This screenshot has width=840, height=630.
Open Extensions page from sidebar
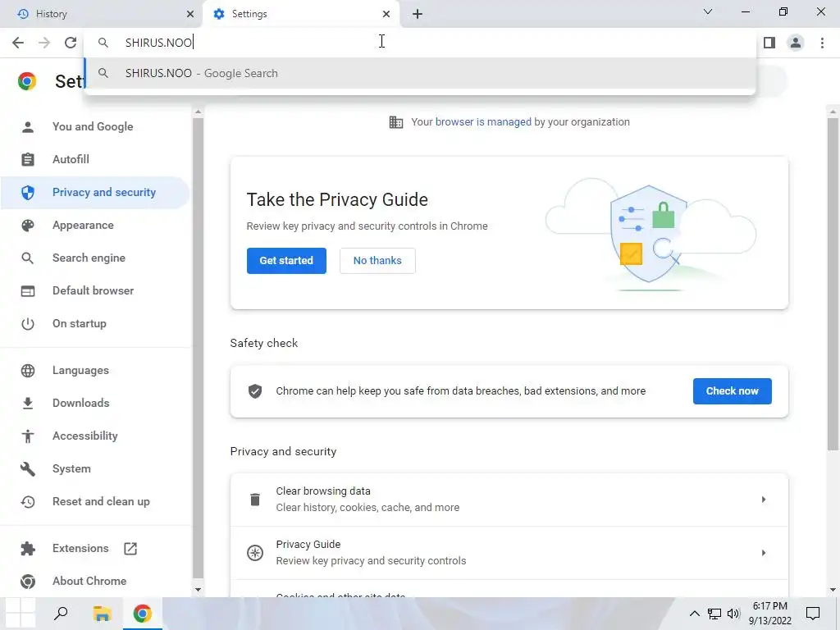95,548
